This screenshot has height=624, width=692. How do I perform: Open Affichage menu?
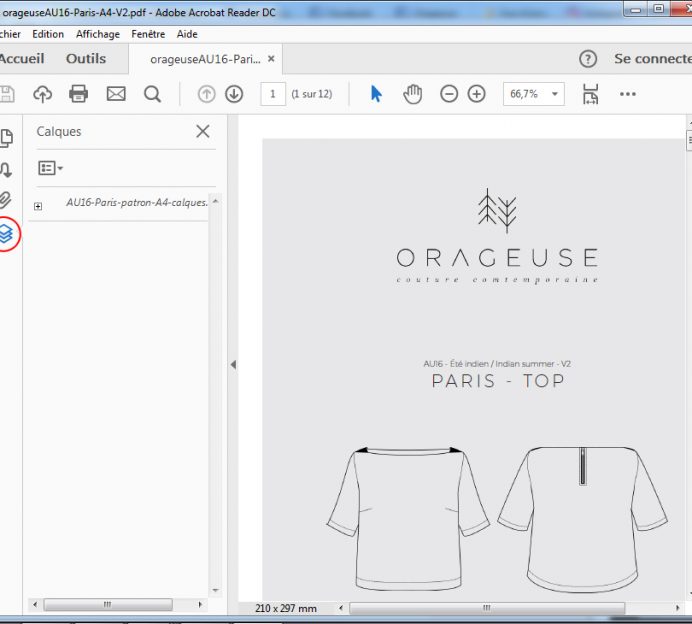coord(98,34)
